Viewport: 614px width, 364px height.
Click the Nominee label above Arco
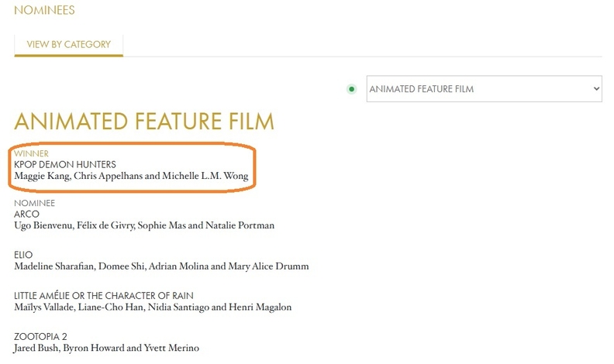click(x=35, y=203)
